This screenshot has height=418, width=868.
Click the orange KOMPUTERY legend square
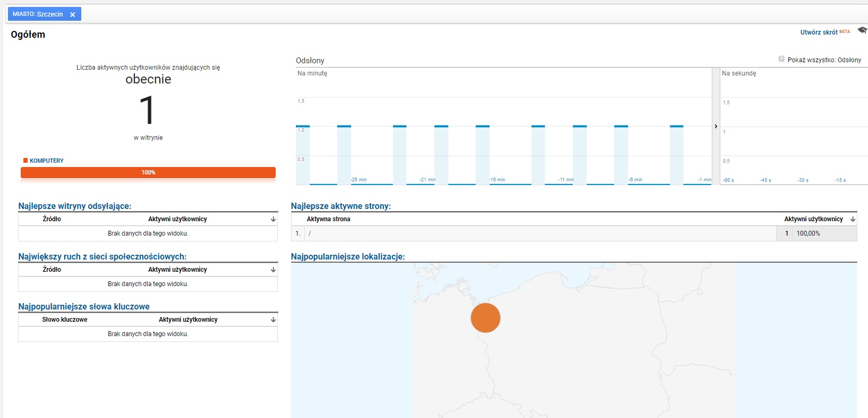tap(25, 160)
